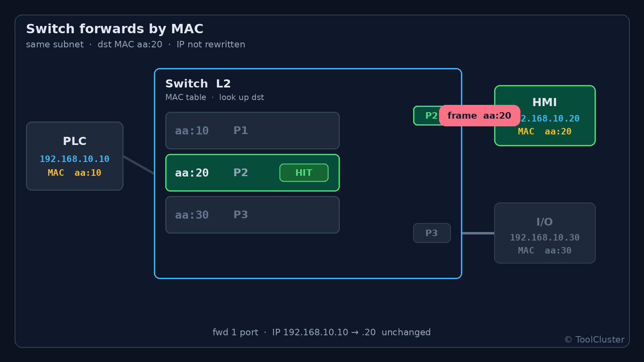Click the HIT badge

pos(304,172)
